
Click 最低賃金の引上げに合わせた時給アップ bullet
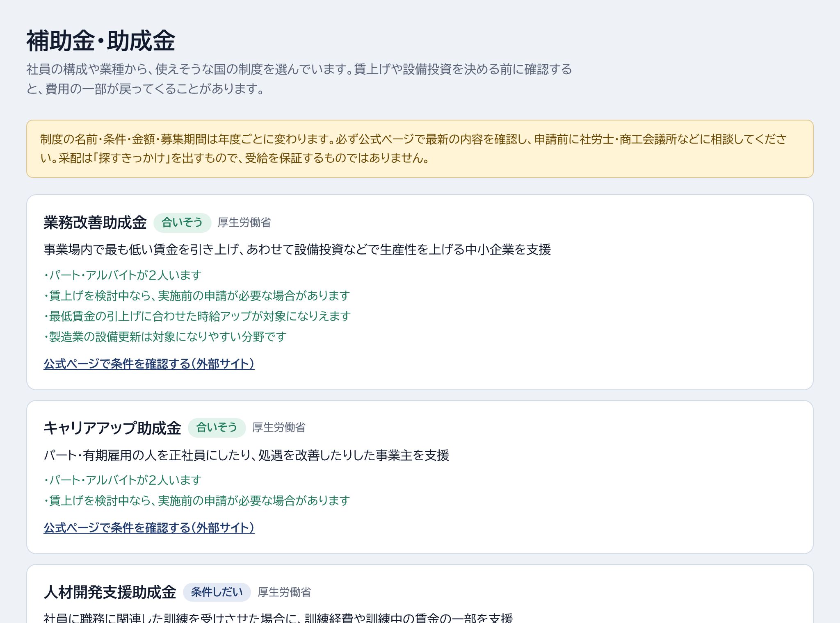coord(197,316)
